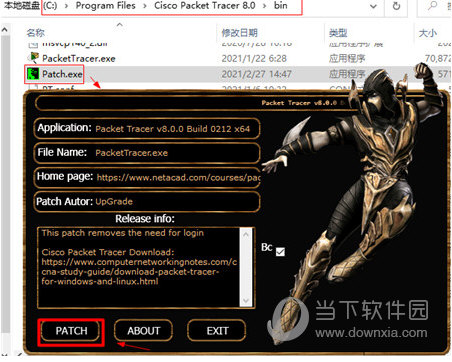Image resolution: width=452 pixels, height=362 pixels.
Task: Click the EXIT button
Action: [x=217, y=331]
